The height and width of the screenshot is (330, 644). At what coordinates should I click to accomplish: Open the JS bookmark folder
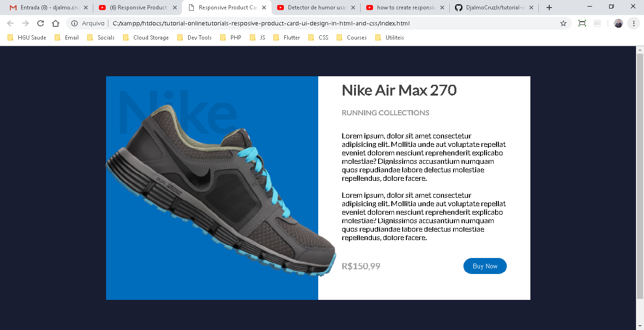(257, 38)
